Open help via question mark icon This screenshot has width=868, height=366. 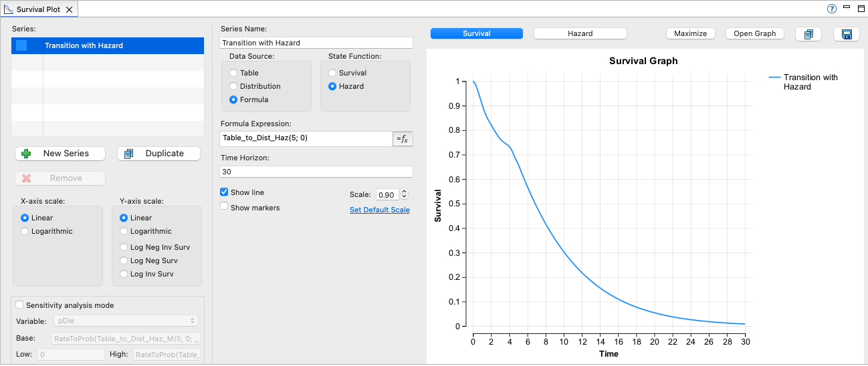tap(831, 9)
